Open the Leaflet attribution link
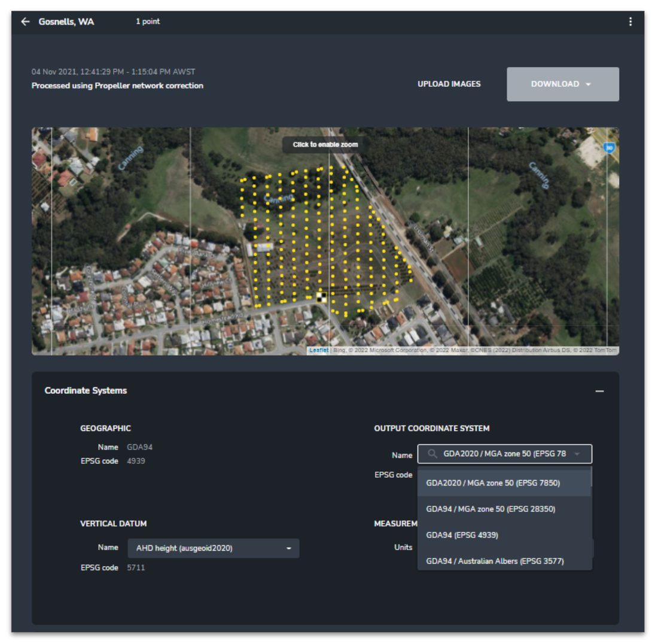Screen dimensions: 655x644 click(319, 351)
